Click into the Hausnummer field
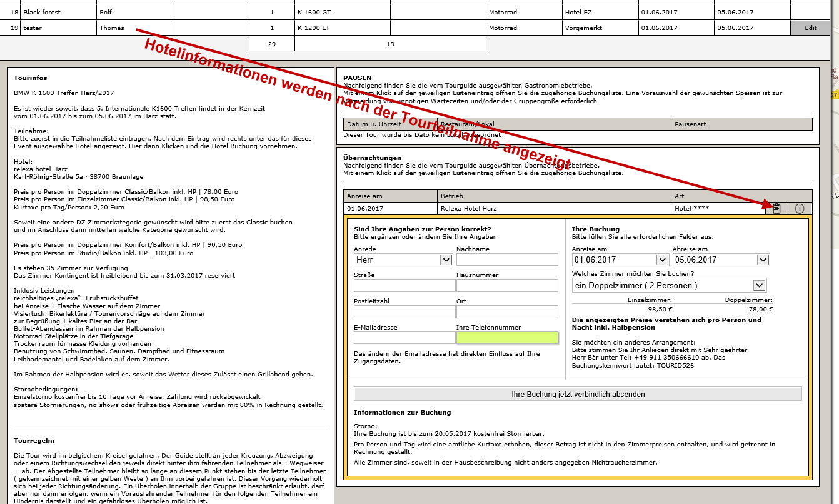Image resolution: width=839 pixels, height=504 pixels. pos(507,286)
